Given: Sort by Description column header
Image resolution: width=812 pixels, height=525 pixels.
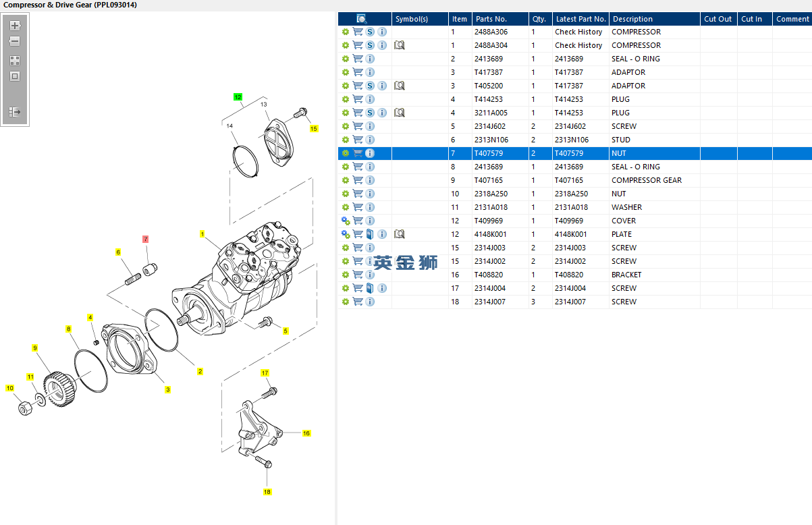Looking at the screenshot, I should coord(654,19).
